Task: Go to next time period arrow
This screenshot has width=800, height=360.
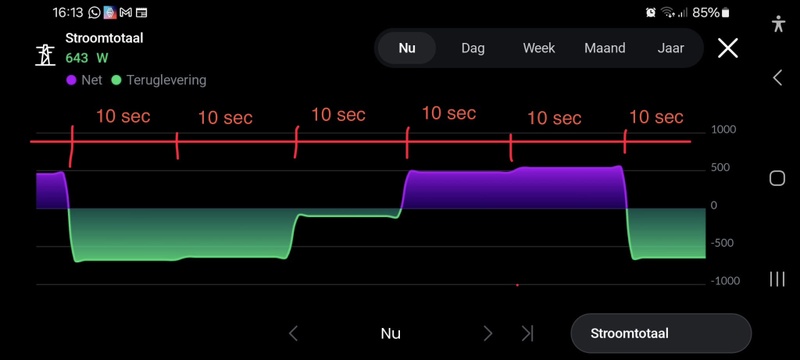Action: [x=488, y=333]
